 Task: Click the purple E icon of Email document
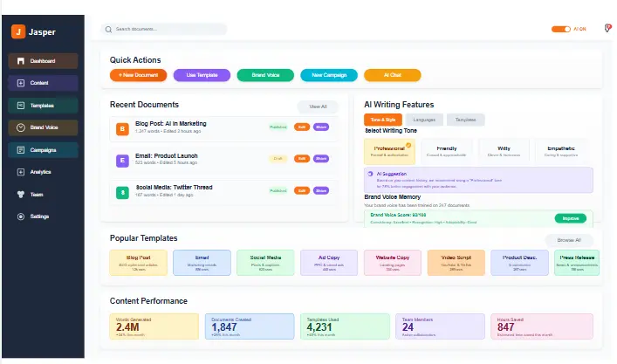[122, 161]
